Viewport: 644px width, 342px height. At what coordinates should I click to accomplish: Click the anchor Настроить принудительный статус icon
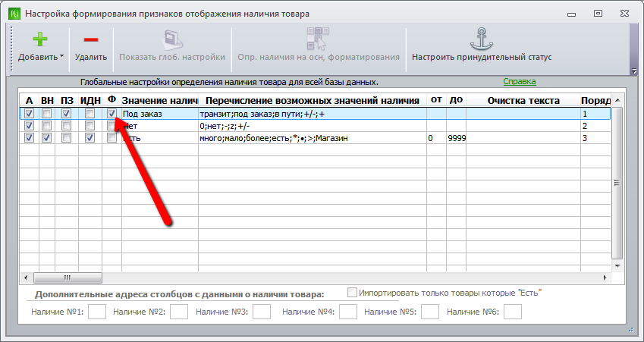(x=482, y=39)
